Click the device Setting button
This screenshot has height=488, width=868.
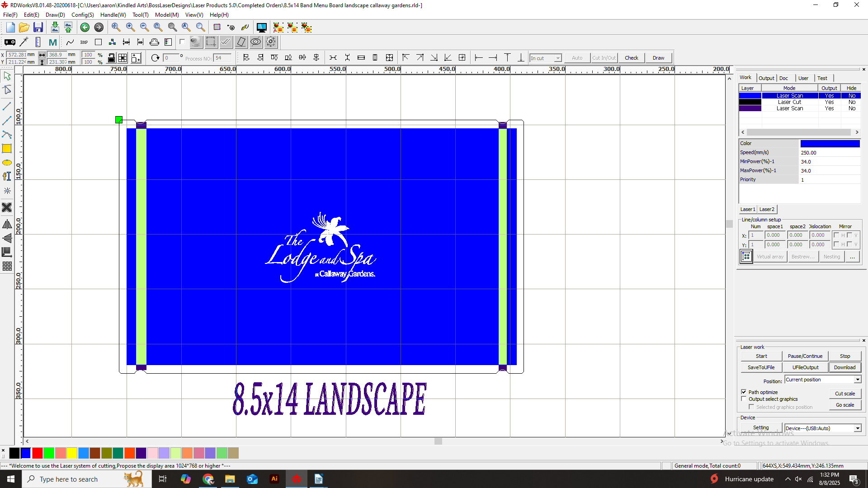tap(761, 427)
